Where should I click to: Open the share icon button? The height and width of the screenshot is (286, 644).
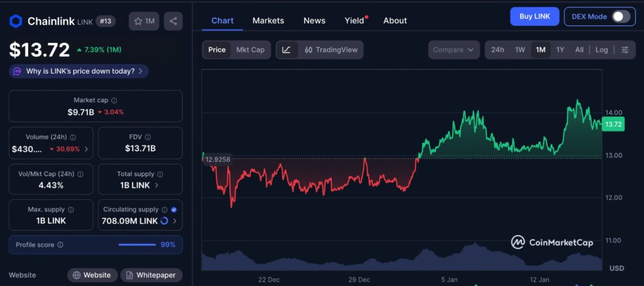click(x=173, y=21)
